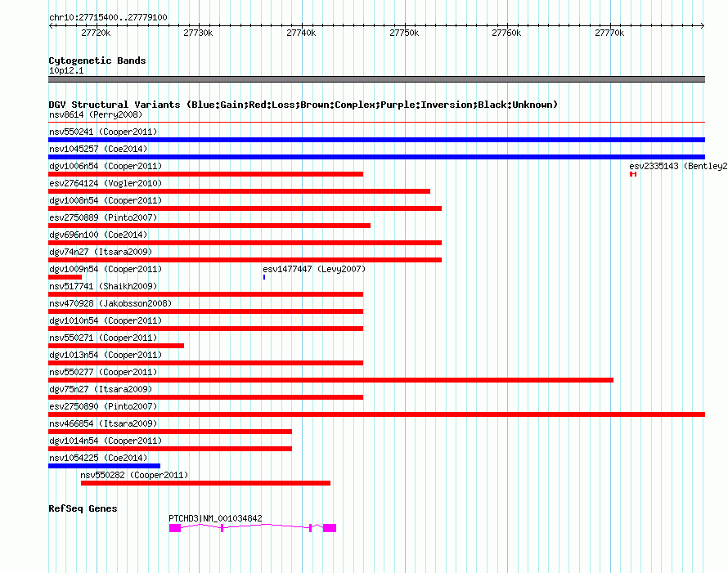Screen dimensions: 728x573
Task: Click the esv2764124 (Vogler2010) label
Action: click(x=106, y=183)
